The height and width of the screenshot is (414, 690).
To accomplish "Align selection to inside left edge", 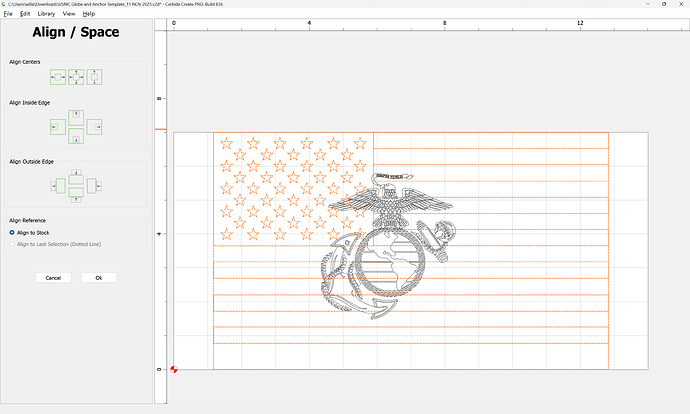I will [x=58, y=126].
